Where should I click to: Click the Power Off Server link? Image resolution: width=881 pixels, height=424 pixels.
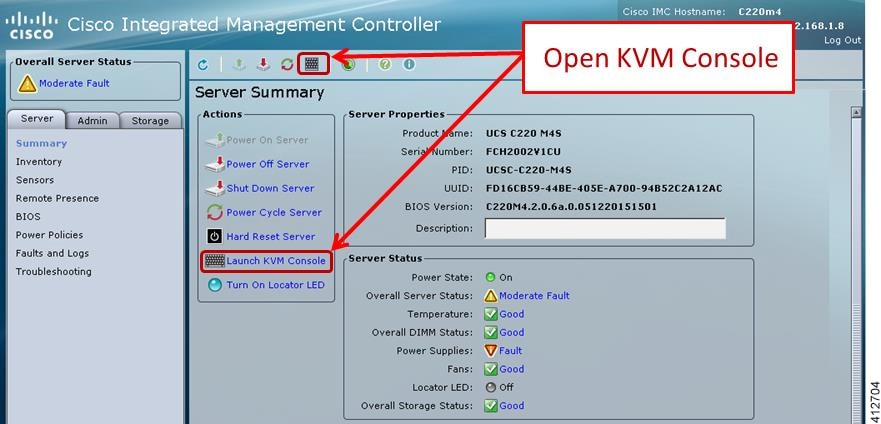coord(268,165)
